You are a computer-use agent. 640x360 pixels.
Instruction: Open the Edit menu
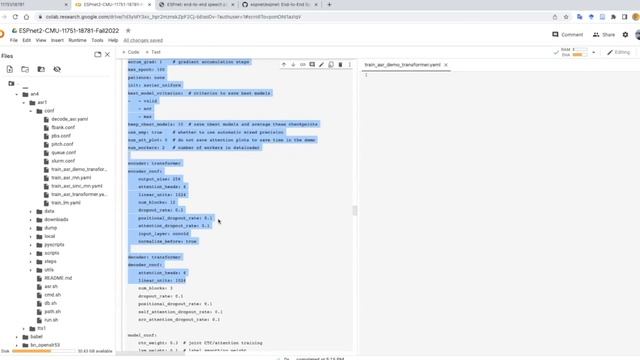tap(27, 40)
